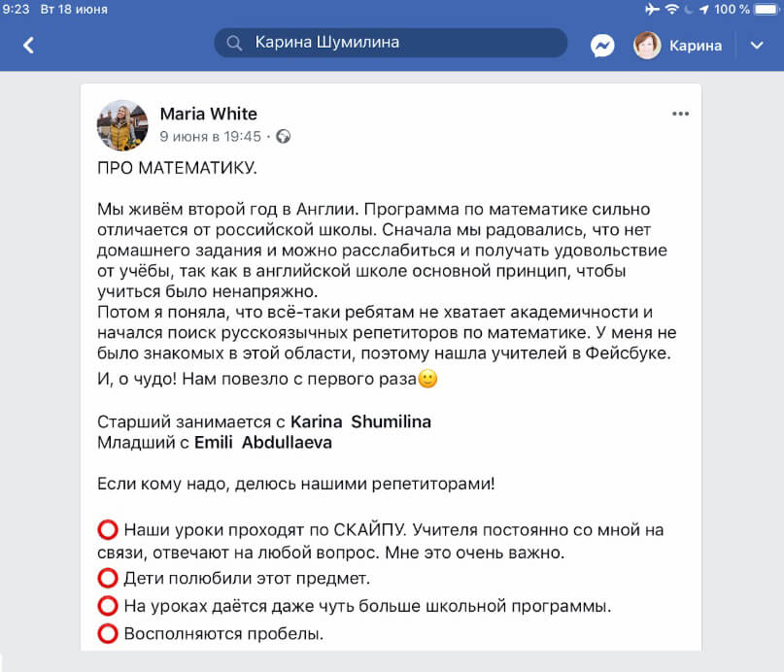Open Maria White's profile name
The image size is (784, 672).
tap(208, 114)
